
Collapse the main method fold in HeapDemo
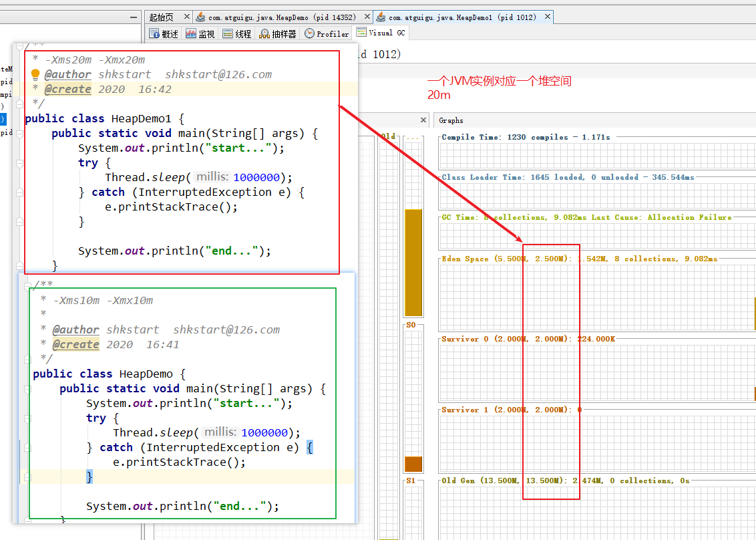(x=28, y=389)
